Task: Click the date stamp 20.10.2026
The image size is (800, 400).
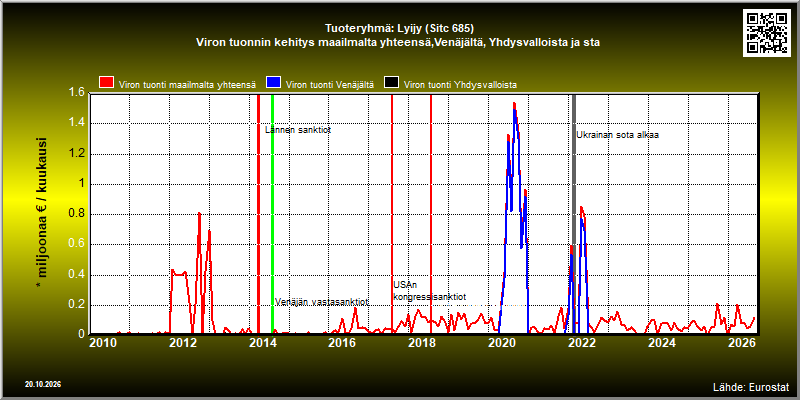Action: pyautogui.click(x=43, y=384)
